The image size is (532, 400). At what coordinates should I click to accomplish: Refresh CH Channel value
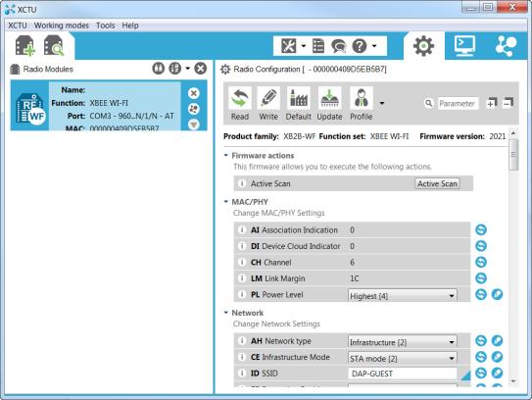pos(481,262)
